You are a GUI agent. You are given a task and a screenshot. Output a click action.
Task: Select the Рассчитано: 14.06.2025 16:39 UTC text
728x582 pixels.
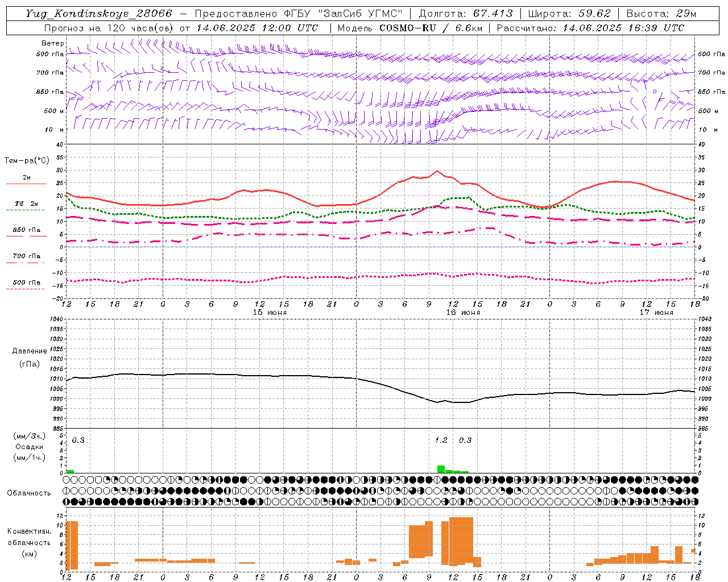tap(591, 28)
